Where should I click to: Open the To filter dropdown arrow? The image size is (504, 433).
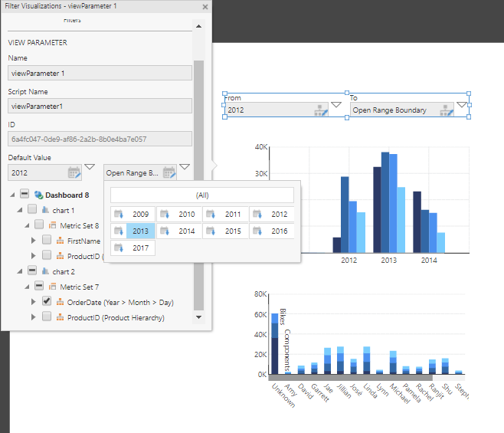click(462, 105)
